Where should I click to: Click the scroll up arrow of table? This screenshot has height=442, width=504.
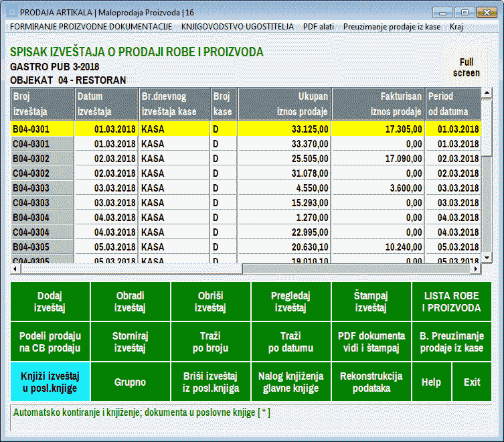[487, 93]
